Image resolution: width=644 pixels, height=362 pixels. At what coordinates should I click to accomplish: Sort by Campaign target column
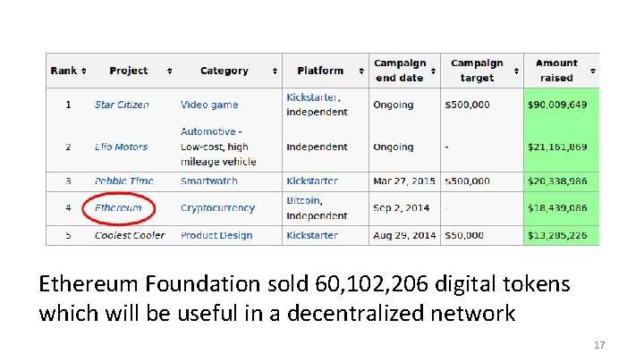pyautogui.click(x=516, y=71)
